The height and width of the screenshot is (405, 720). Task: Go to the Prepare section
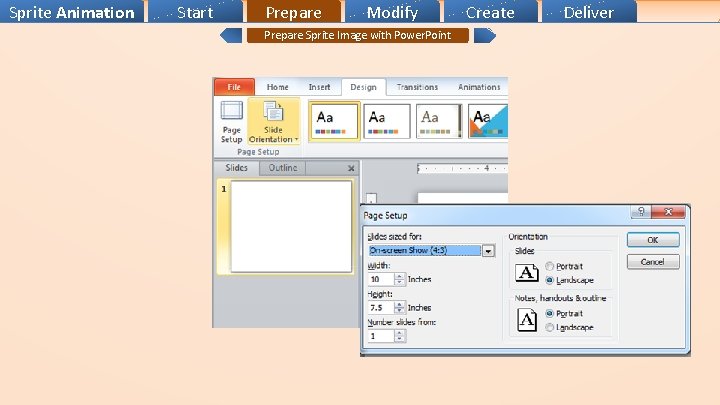pyautogui.click(x=294, y=11)
